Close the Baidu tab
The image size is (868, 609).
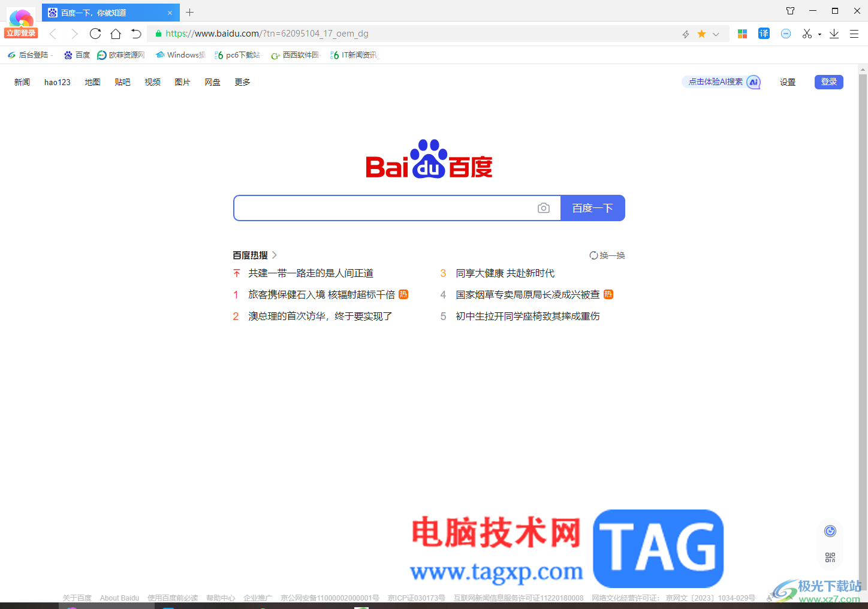tap(170, 13)
